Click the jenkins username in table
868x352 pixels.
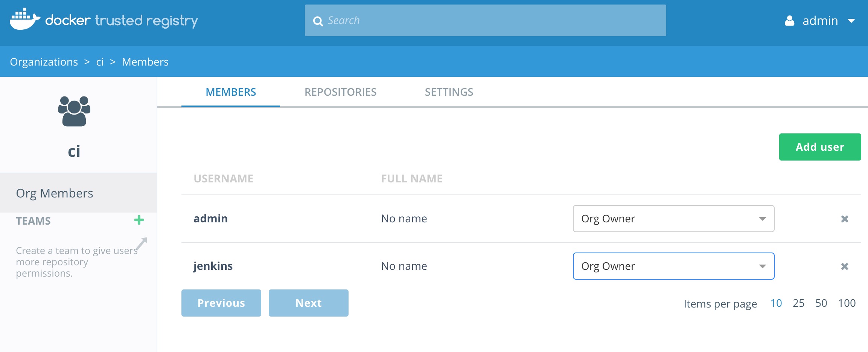213,266
